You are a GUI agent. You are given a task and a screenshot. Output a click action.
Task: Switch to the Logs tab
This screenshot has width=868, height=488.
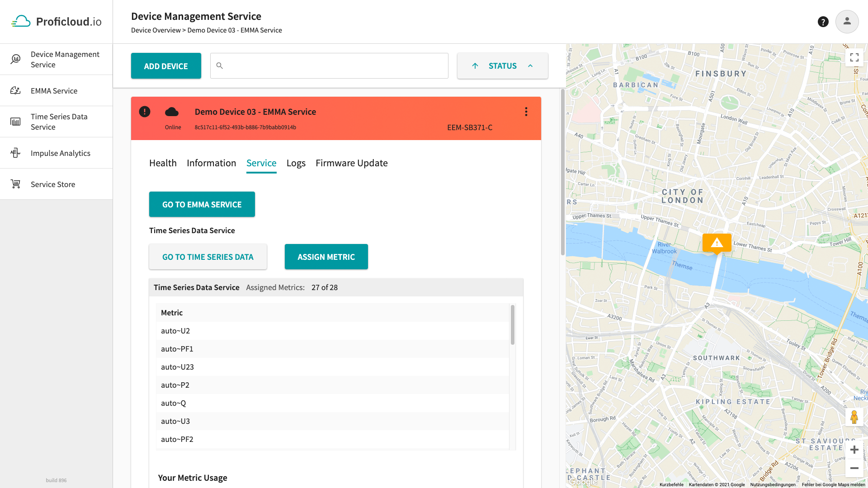pyautogui.click(x=296, y=163)
